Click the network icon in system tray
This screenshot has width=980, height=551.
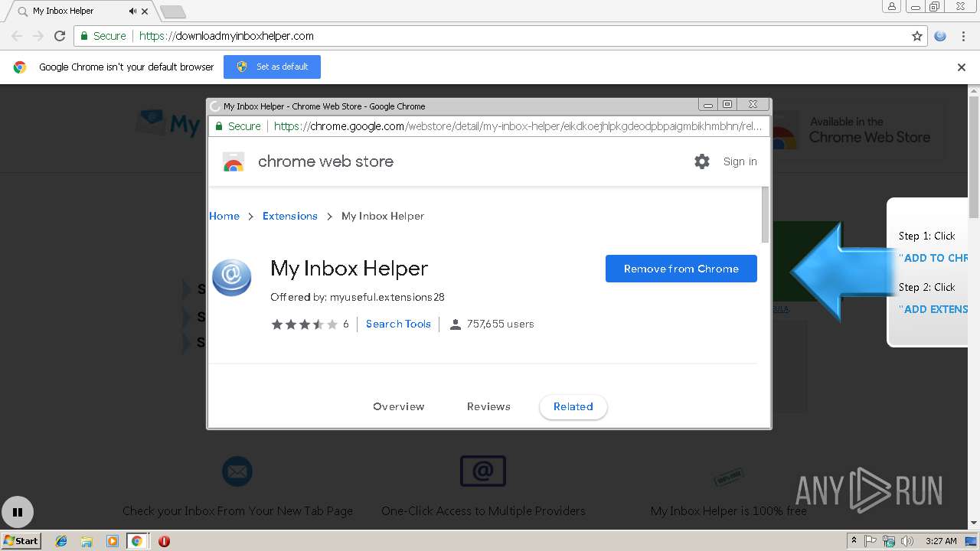[889, 541]
